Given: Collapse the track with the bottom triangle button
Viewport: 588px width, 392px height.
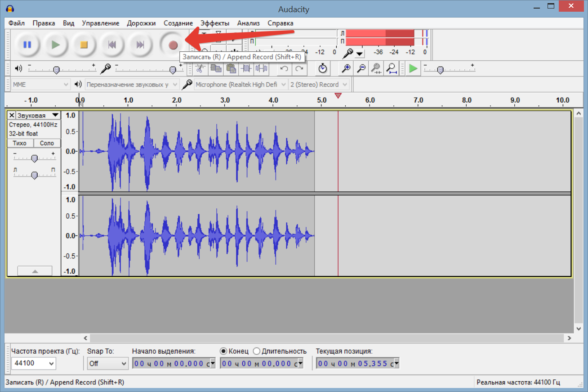Looking at the screenshot, I should 35,271.
